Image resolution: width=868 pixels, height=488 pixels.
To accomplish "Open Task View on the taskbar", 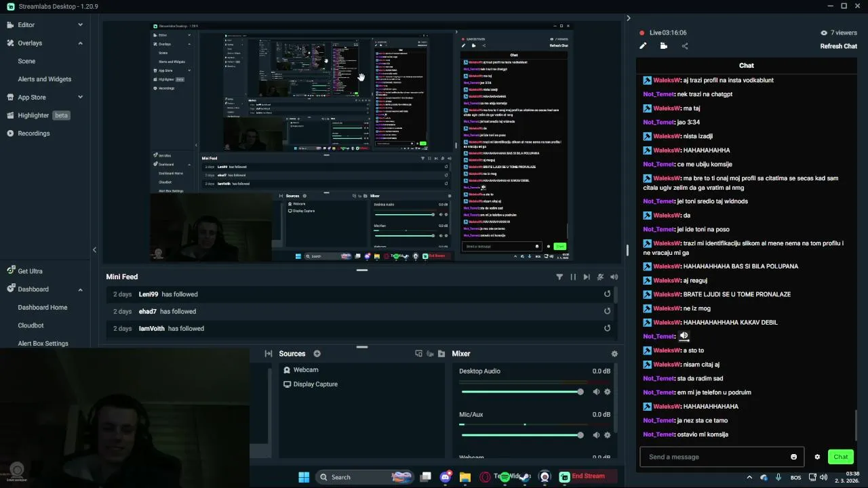I will click(425, 477).
